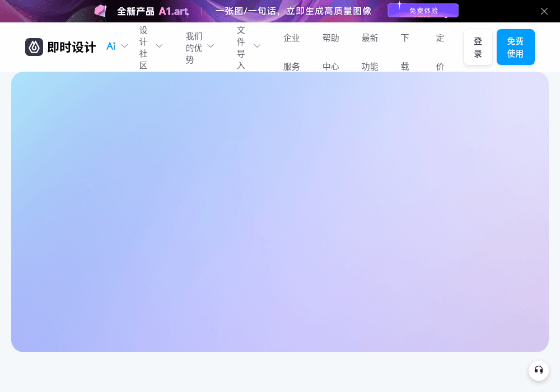
Task: Click the gradient hero card
Action: tap(280, 212)
